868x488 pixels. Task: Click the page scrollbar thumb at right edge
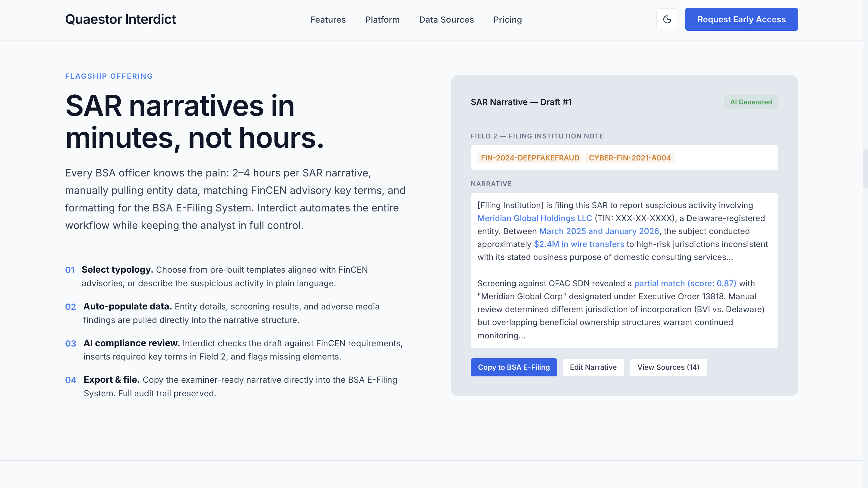click(865, 168)
